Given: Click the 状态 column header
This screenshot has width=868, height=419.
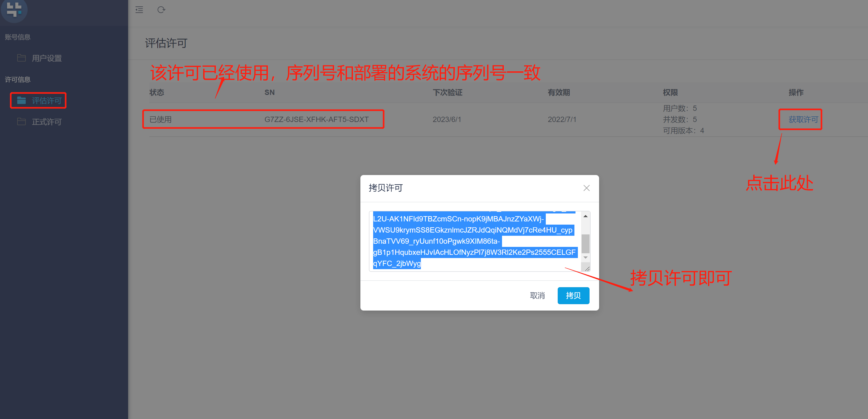Looking at the screenshot, I should (x=157, y=92).
